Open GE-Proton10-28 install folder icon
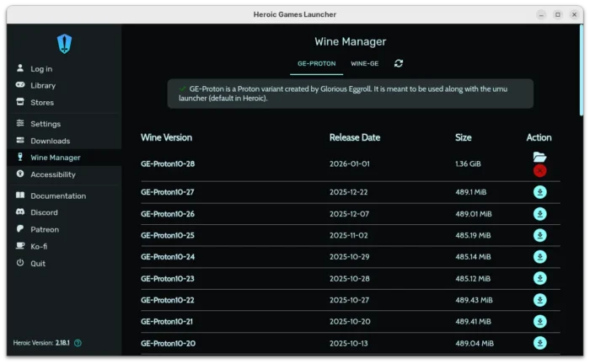Screen dimensions: 590x364 [539, 157]
